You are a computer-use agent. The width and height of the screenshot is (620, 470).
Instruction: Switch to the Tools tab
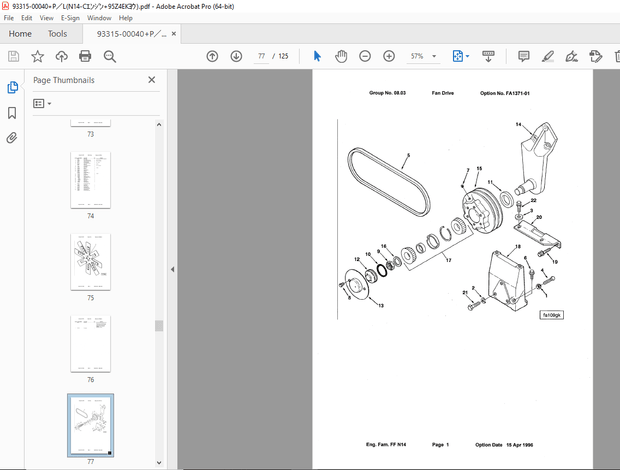point(58,34)
